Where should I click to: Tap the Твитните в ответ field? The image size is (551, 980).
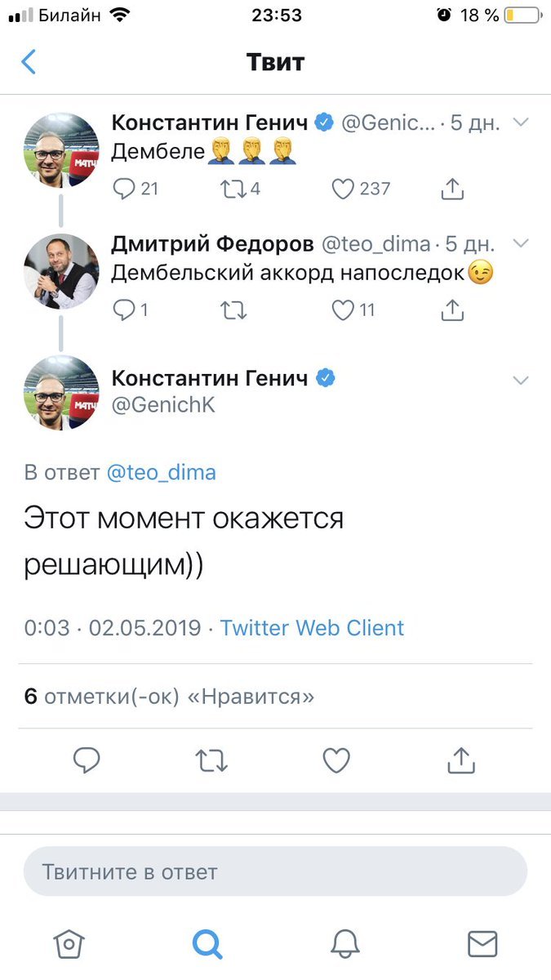(275, 871)
